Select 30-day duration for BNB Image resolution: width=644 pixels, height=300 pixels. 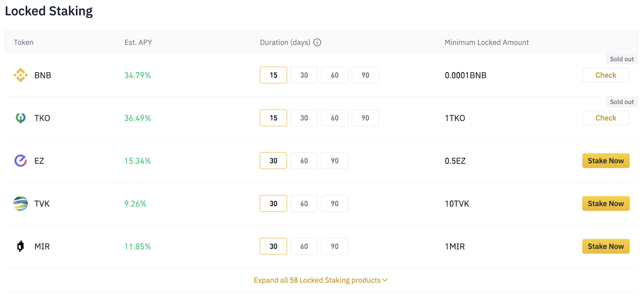tap(304, 75)
